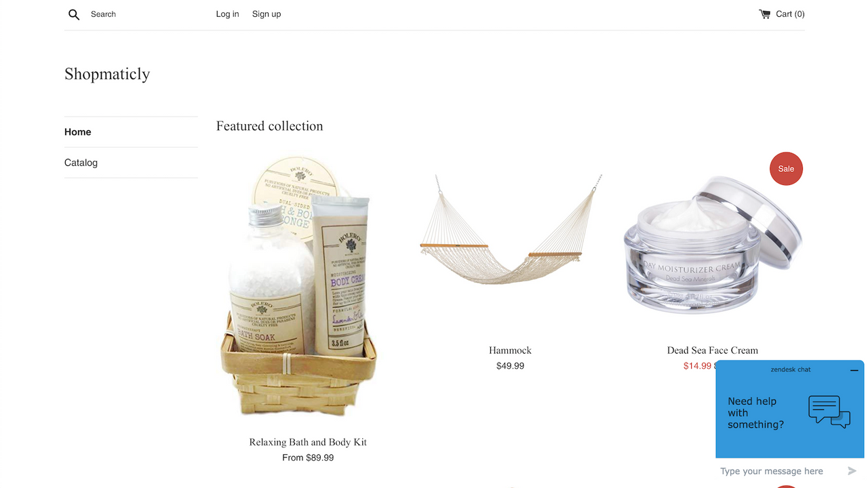Viewport: 868px width, 488px height.
Task: Click the chat bubbles icon
Action: (x=829, y=412)
